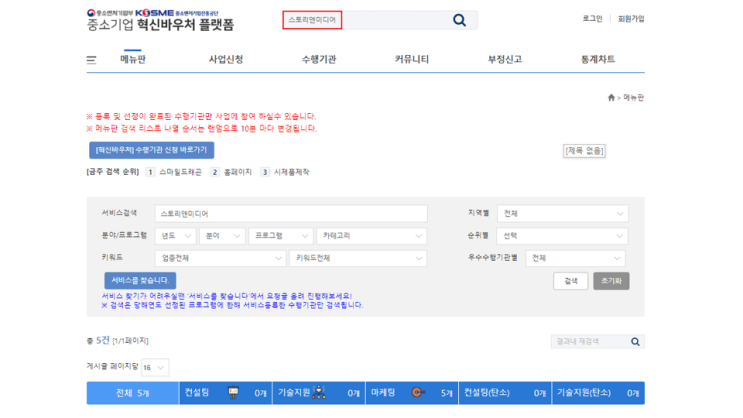Expand the 지역별 dropdown

click(562, 214)
